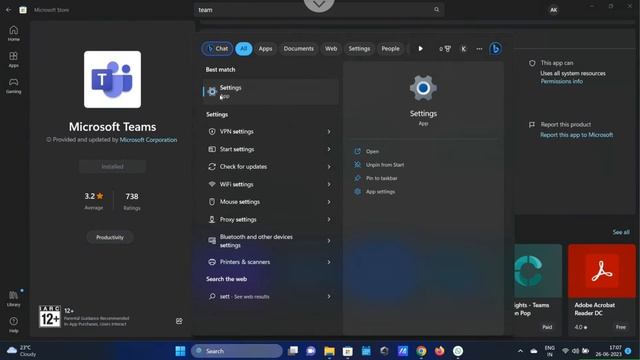Switch to the Apps search filter
Viewport: 640px width, 360px height.
coord(265,49)
